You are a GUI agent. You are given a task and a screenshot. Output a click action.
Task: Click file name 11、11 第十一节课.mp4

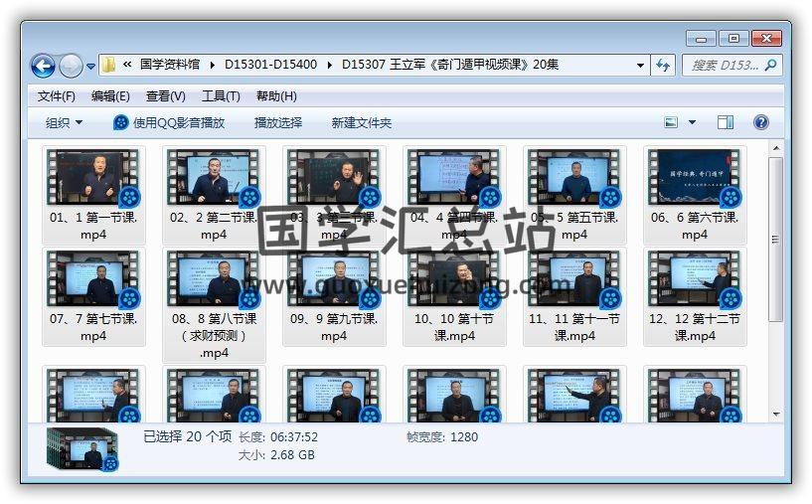(574, 327)
